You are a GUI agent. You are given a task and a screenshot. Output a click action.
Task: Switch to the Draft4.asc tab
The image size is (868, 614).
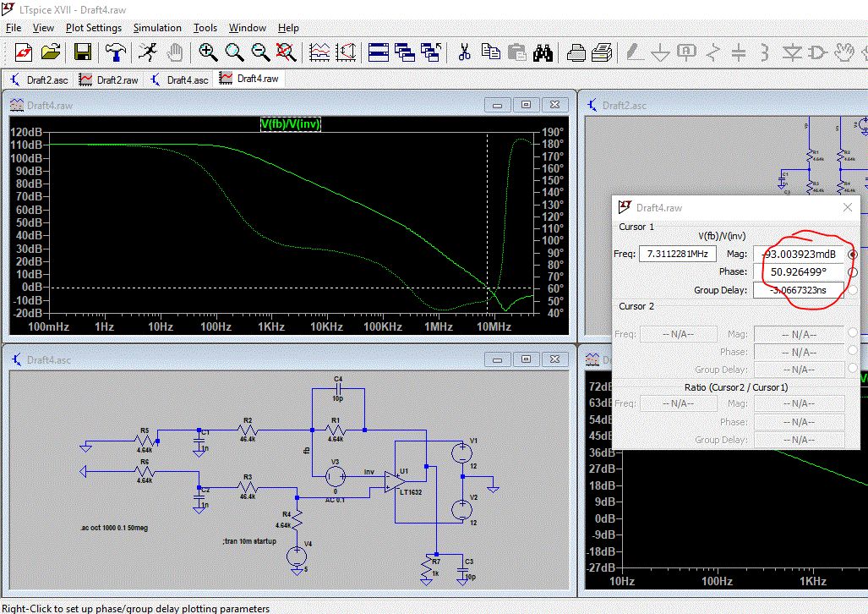click(x=179, y=79)
